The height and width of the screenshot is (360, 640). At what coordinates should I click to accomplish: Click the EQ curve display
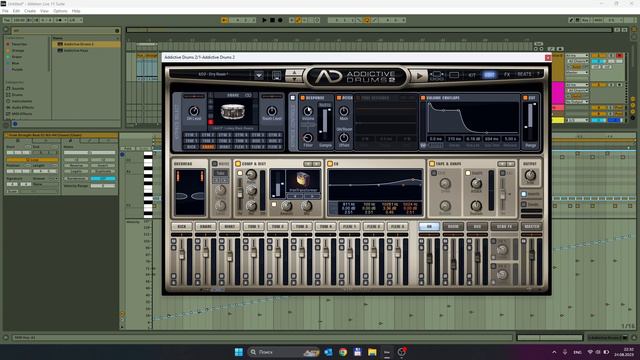point(375,184)
